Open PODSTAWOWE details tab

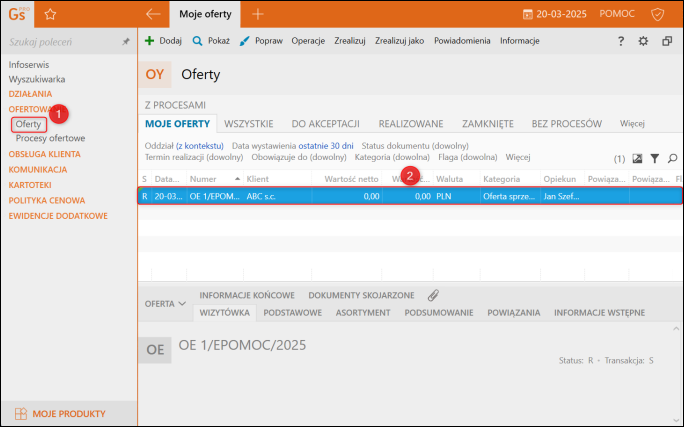pyautogui.click(x=293, y=313)
